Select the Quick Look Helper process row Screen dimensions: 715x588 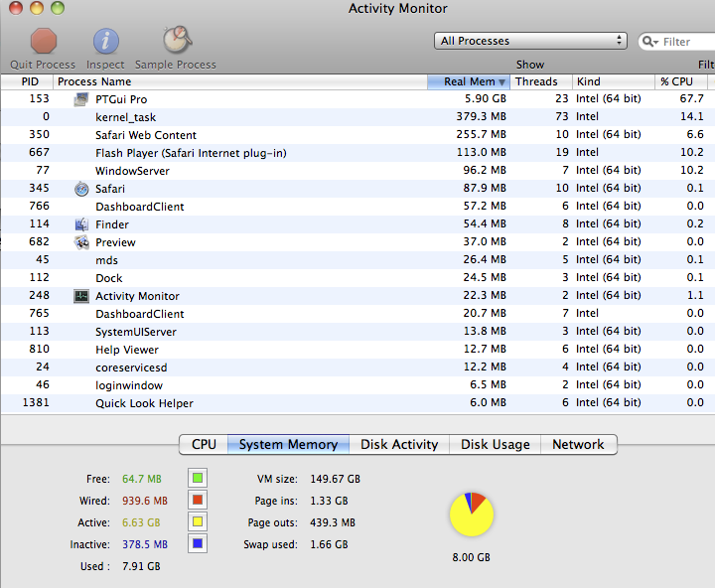[x=357, y=403]
